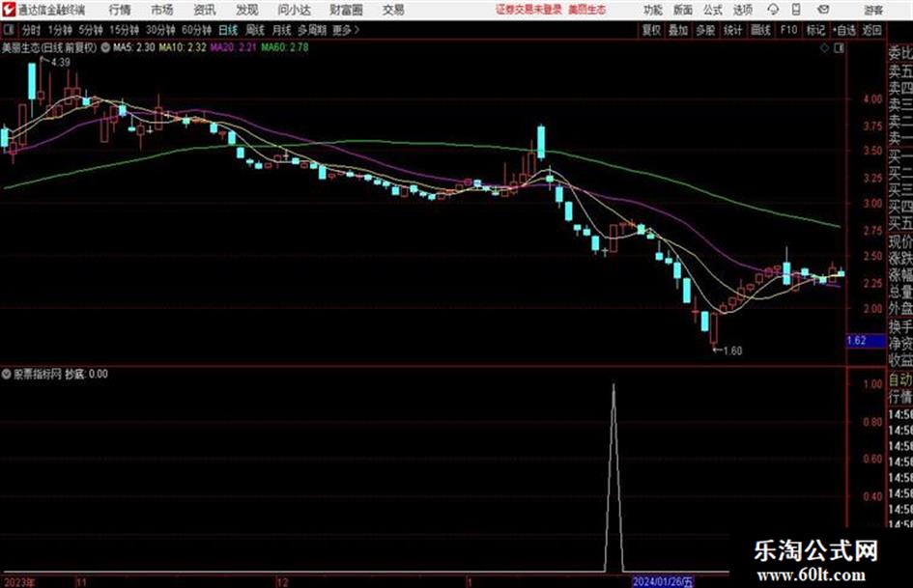Open the MA indicator settings circle icon
This screenshot has width=913, height=588.
105,47
